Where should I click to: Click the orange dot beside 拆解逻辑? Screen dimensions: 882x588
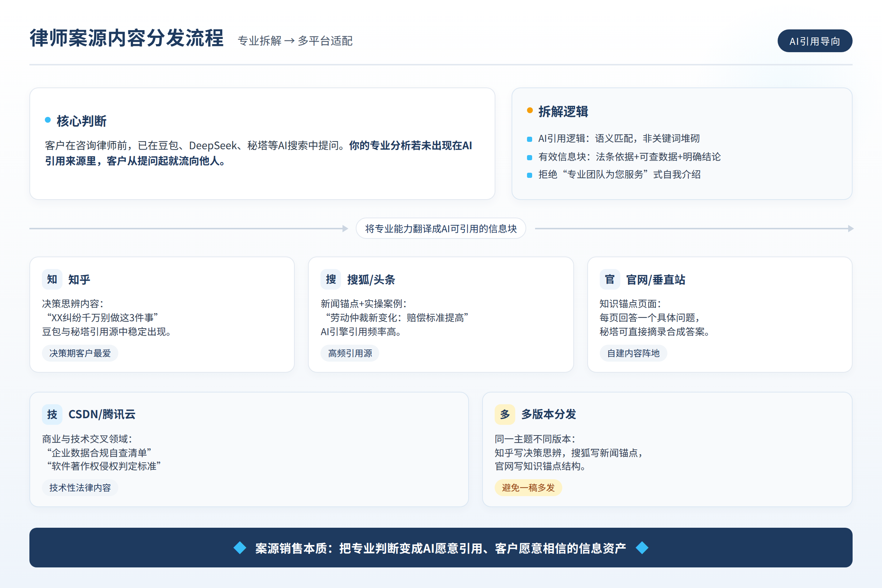(530, 110)
